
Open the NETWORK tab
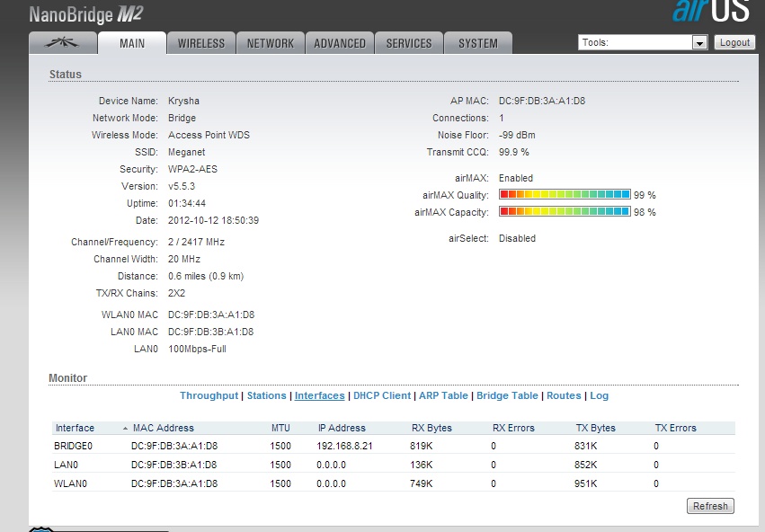(x=270, y=43)
